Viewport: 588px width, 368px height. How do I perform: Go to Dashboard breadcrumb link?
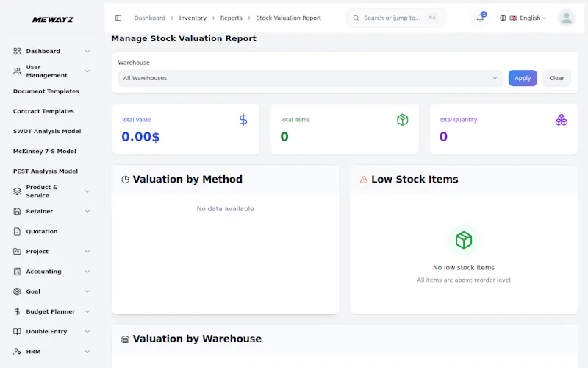150,18
